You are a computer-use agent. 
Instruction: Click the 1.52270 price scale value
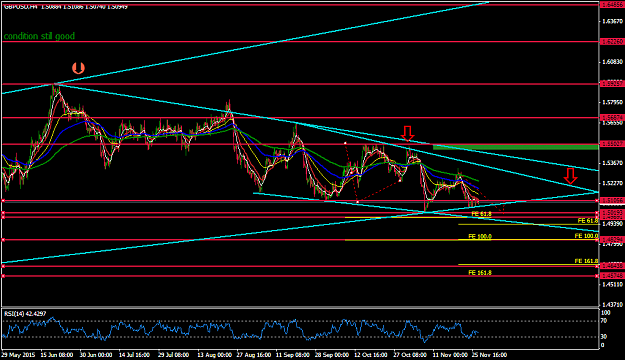(612, 183)
